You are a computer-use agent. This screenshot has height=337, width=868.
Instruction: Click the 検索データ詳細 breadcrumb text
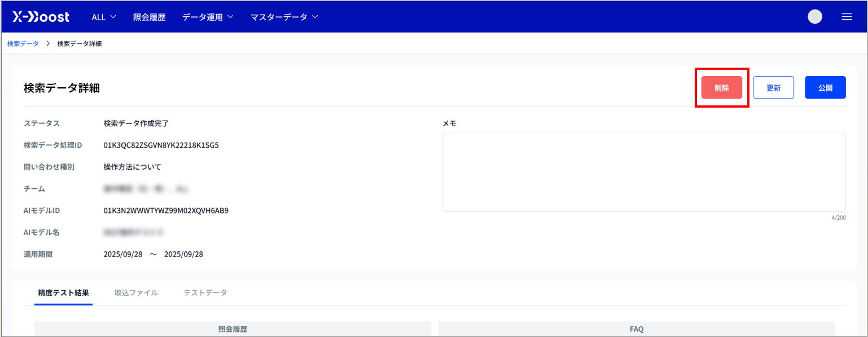coord(80,43)
